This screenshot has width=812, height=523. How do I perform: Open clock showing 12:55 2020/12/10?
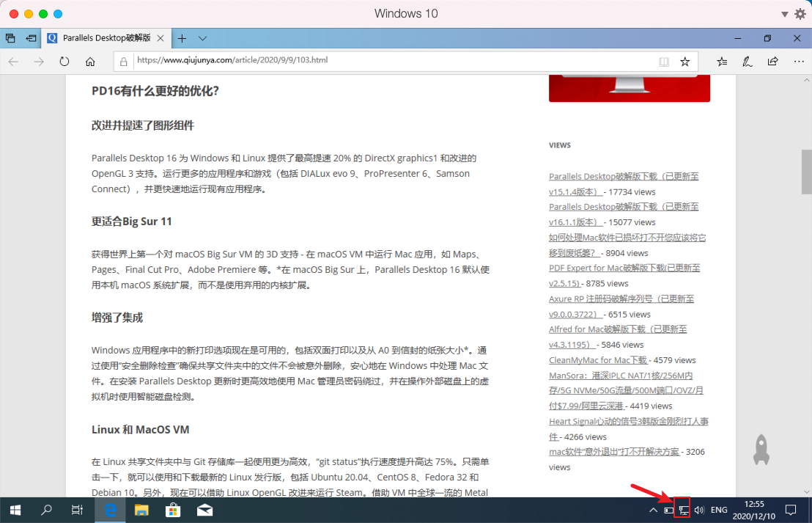click(754, 510)
